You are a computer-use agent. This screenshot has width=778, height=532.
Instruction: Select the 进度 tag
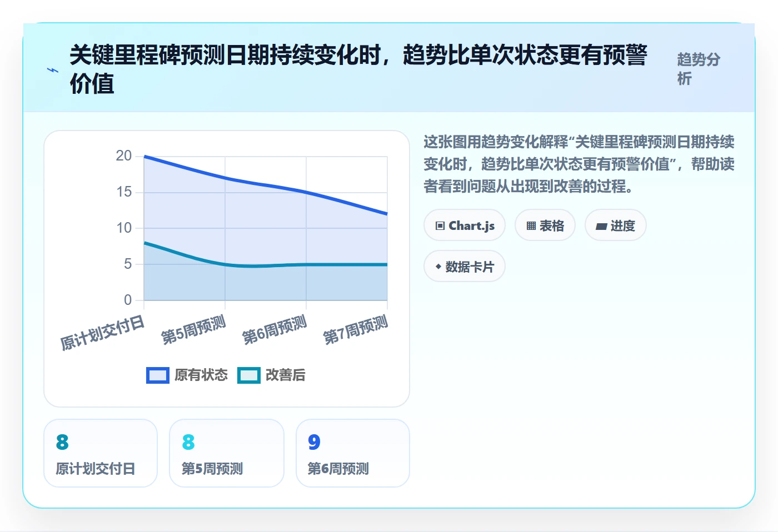[x=616, y=225]
